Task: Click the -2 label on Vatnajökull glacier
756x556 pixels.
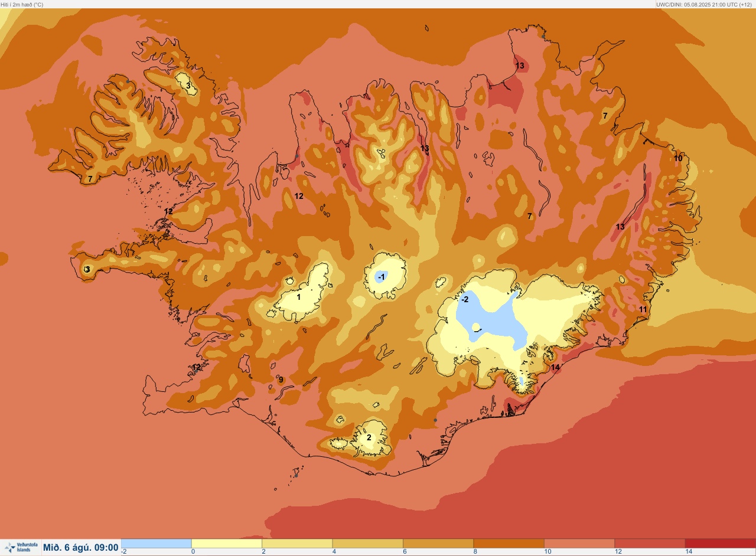Action: click(465, 299)
